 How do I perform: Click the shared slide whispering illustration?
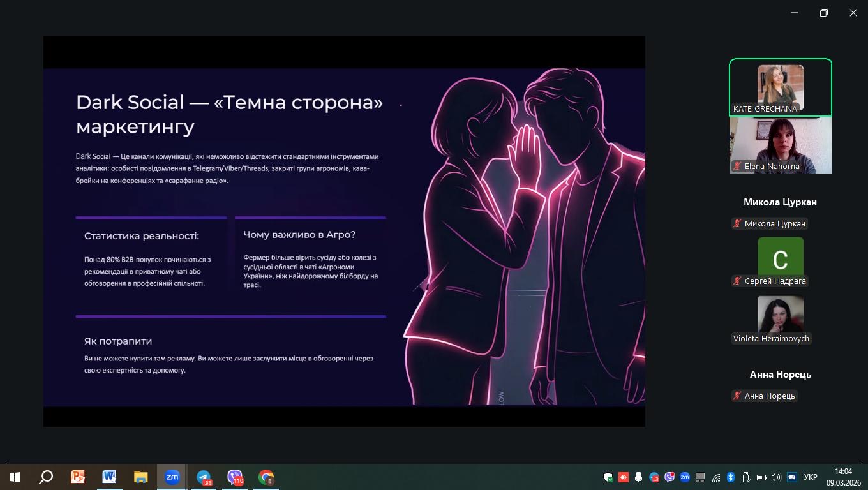pos(525,237)
